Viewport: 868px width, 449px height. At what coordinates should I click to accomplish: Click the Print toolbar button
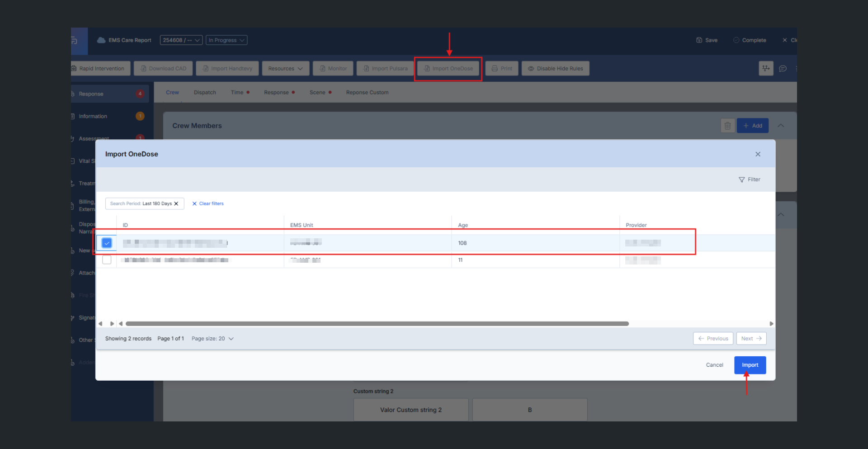pyautogui.click(x=502, y=69)
